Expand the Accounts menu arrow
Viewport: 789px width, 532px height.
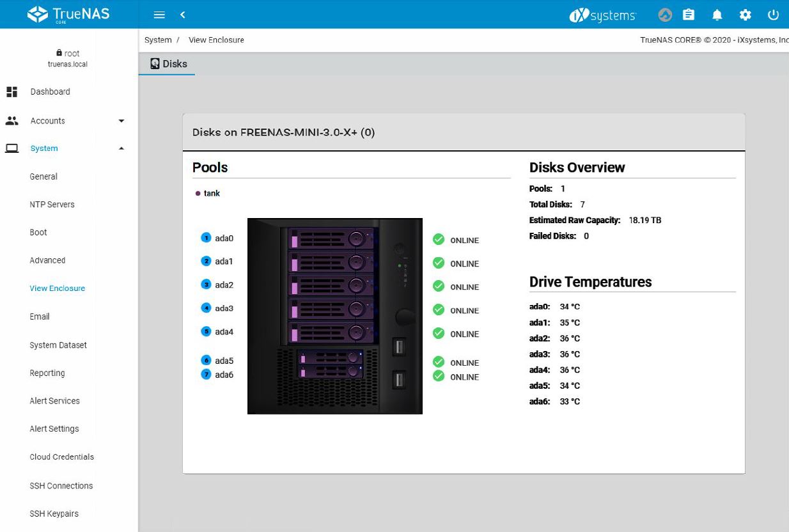[x=121, y=121]
